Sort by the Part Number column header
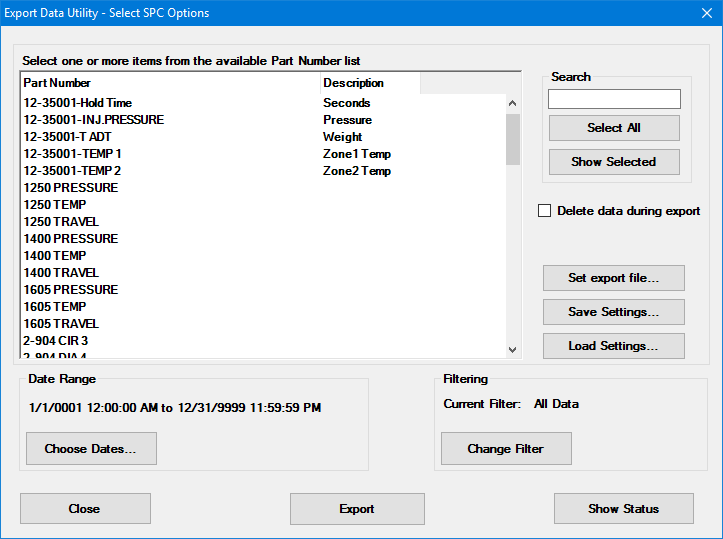 tap(170, 83)
